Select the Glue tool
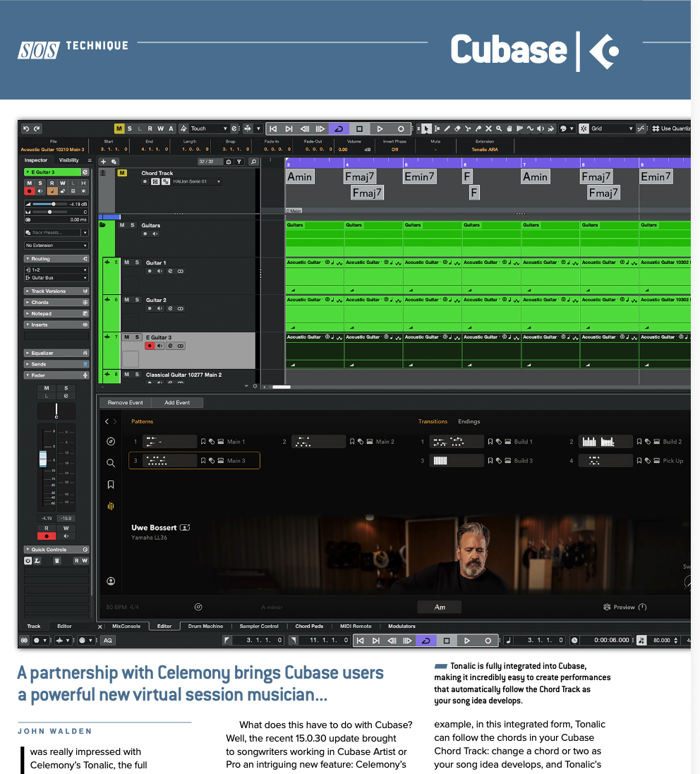This screenshot has height=774, width=700. [x=478, y=129]
